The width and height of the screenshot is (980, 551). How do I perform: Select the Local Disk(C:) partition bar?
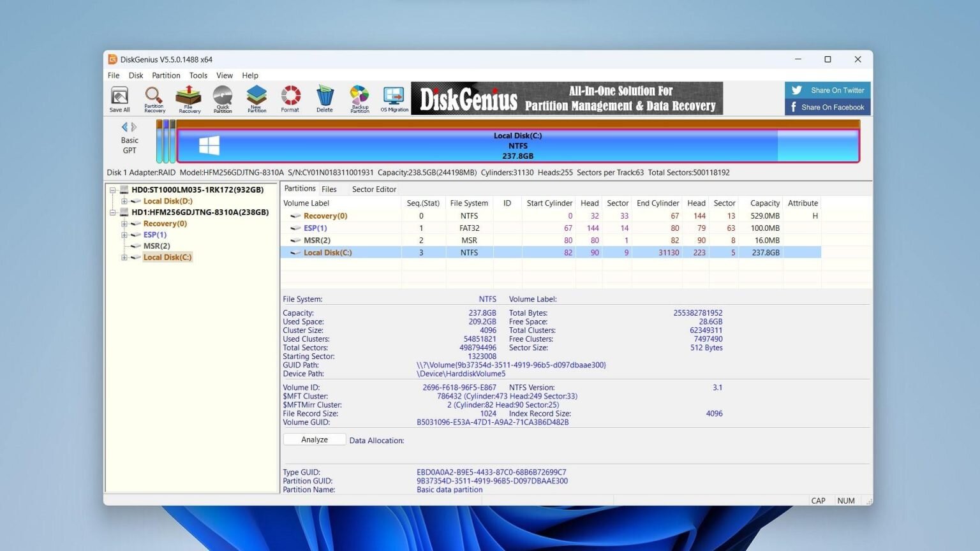517,145
